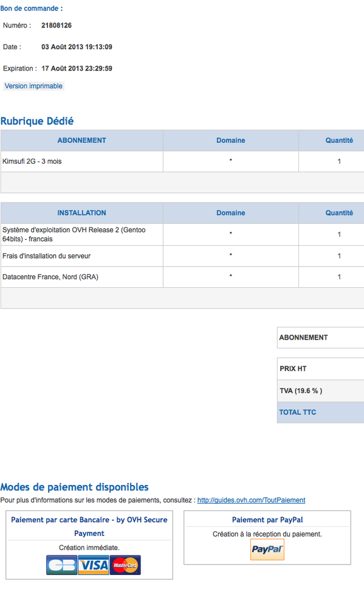Image resolution: width=364 pixels, height=592 pixels.
Task: Click Création immédiate text
Action: (89, 548)
